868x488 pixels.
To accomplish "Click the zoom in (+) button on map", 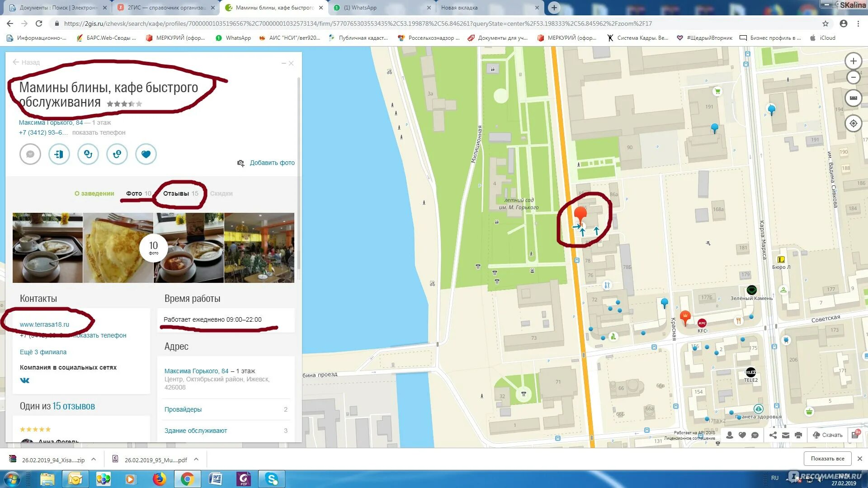I will coord(854,61).
